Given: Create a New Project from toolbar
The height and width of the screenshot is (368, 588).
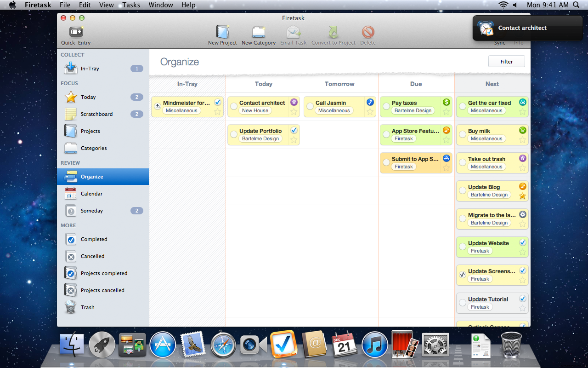Looking at the screenshot, I should click(222, 35).
